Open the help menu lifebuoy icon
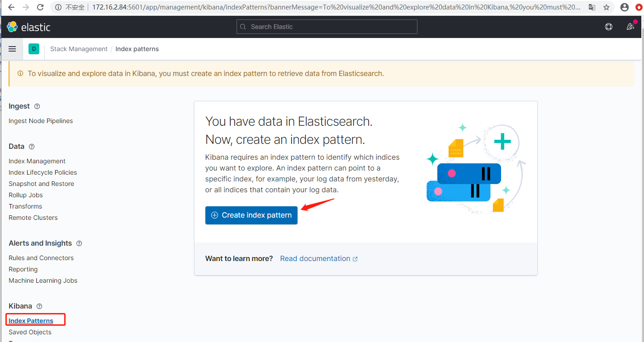The height and width of the screenshot is (342, 644). pos(609,27)
